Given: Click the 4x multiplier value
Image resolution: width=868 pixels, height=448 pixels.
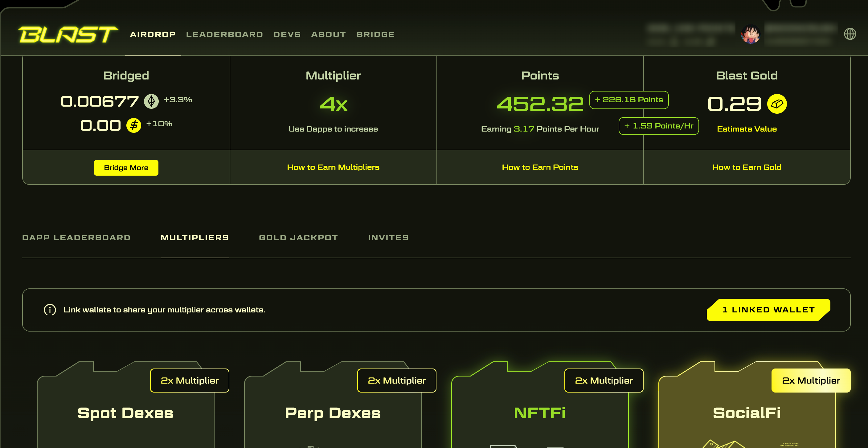Looking at the screenshot, I should (x=333, y=104).
